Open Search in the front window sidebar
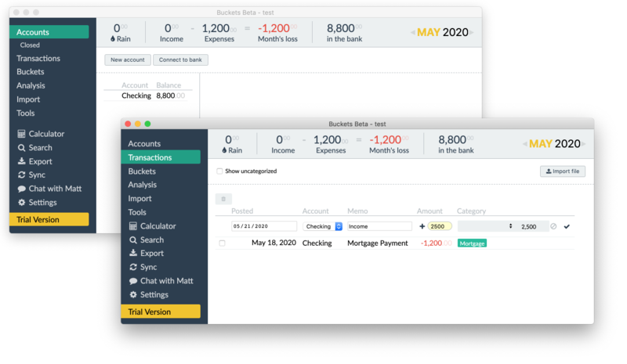This screenshot has height=364, width=627. (x=151, y=240)
